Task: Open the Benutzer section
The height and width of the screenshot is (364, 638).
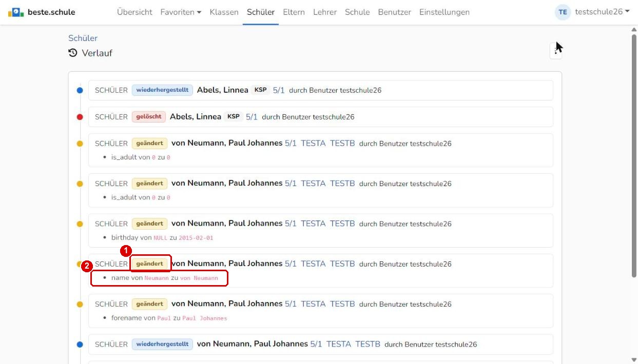Action: click(x=394, y=12)
